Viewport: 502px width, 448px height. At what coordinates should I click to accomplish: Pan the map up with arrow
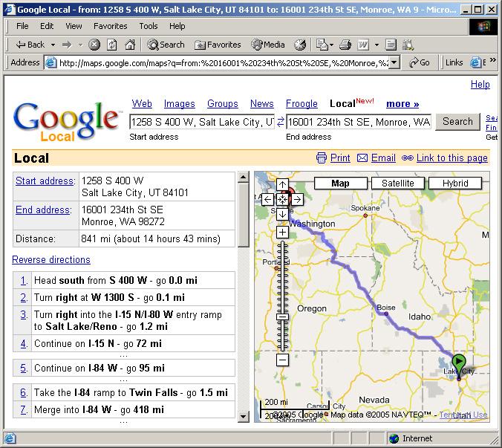coord(282,185)
